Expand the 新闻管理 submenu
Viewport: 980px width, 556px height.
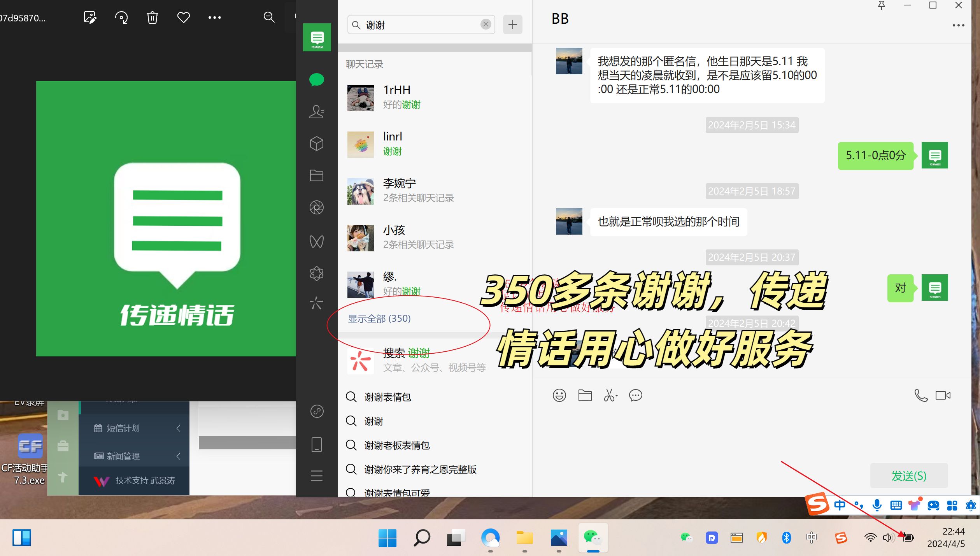click(178, 456)
